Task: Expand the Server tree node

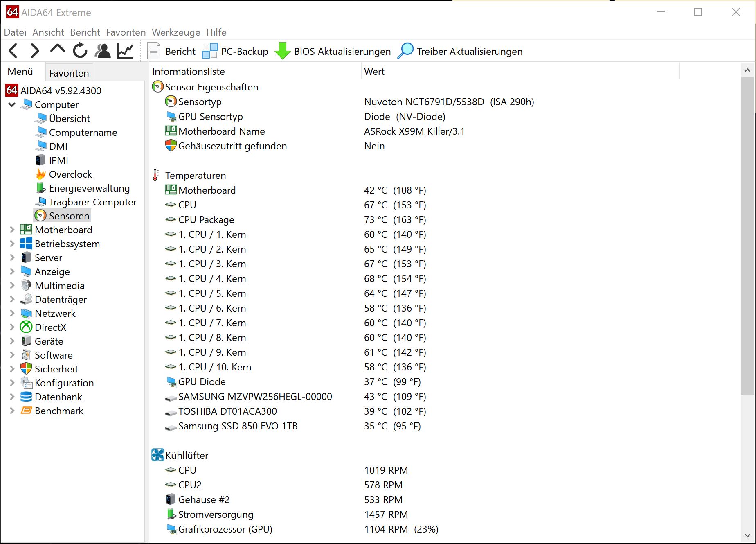Action: pos(12,257)
